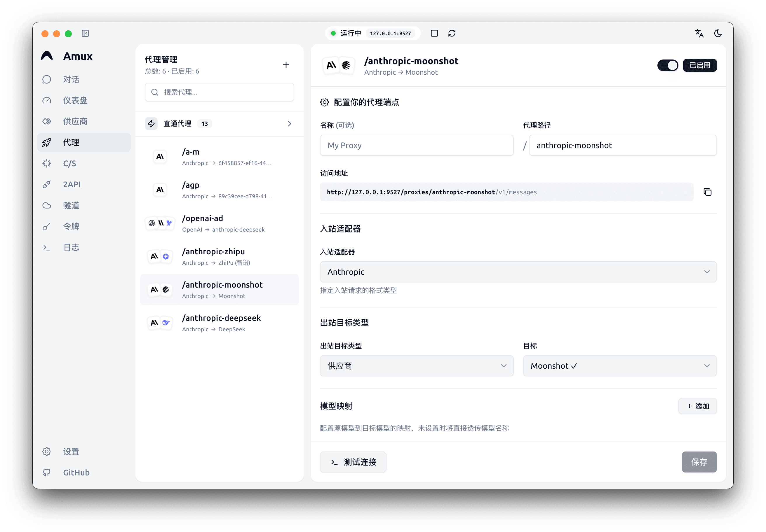766x532 pixels.
Task: Restart the server with refresh icon
Action: pyautogui.click(x=452, y=33)
